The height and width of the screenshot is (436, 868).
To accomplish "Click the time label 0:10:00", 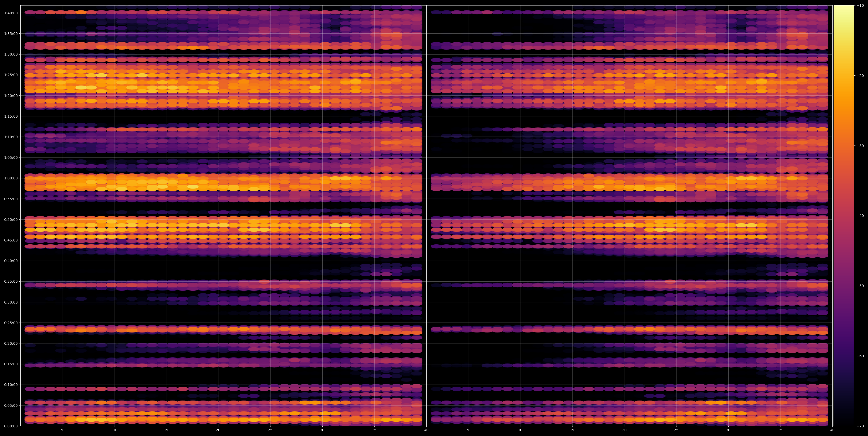I will click(11, 385).
